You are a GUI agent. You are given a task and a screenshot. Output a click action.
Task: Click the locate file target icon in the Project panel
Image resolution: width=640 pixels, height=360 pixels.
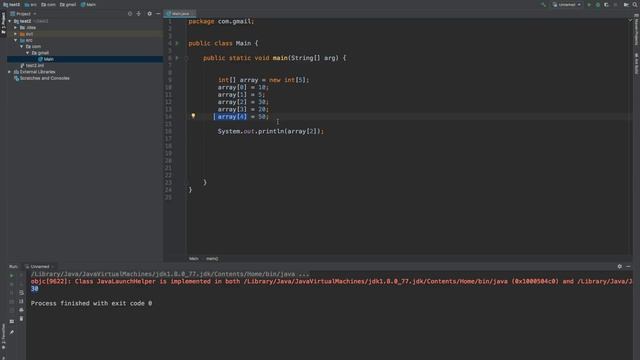130,13
